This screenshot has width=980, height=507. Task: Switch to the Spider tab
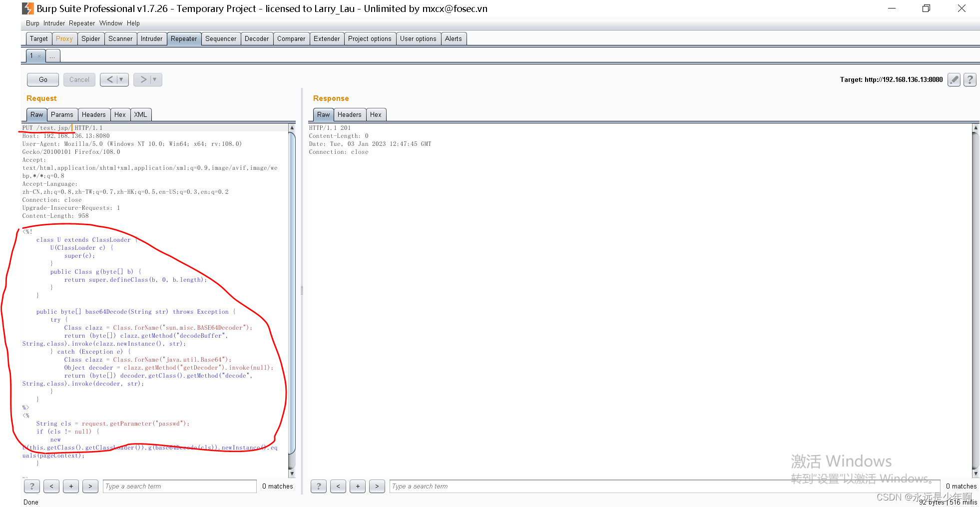tap(91, 38)
